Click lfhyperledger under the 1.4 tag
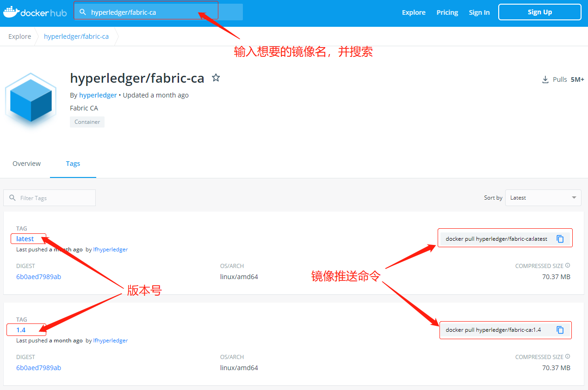The image size is (588, 390). [x=111, y=341]
